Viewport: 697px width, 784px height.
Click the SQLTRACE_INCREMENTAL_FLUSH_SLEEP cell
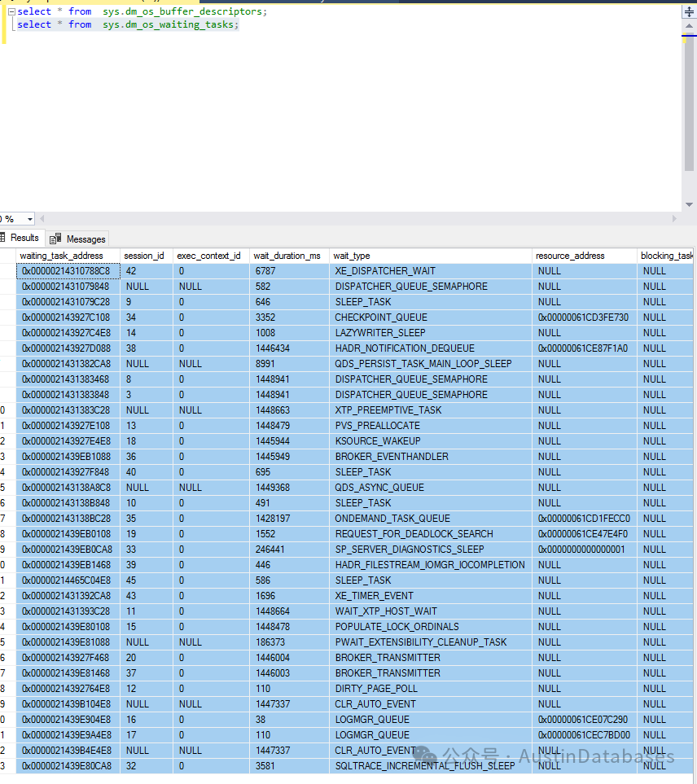point(431,767)
